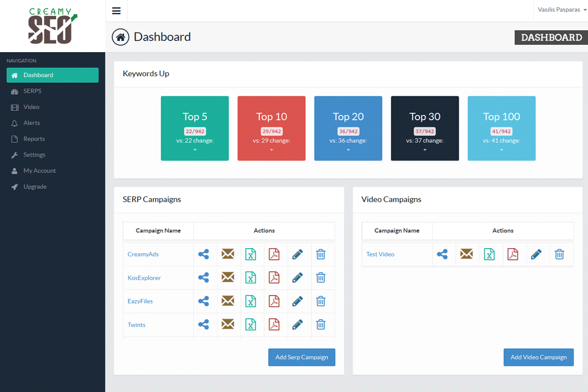Select Dashboard in the navigation sidebar
The width and height of the screenshot is (588, 392).
pyautogui.click(x=53, y=75)
